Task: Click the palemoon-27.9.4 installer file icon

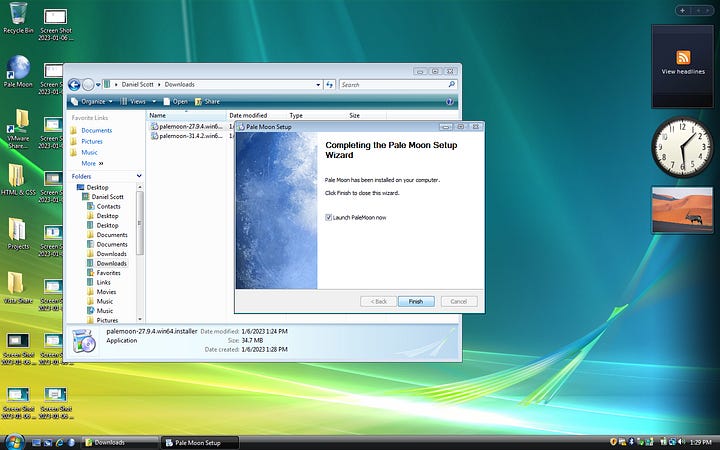Action: (x=155, y=126)
